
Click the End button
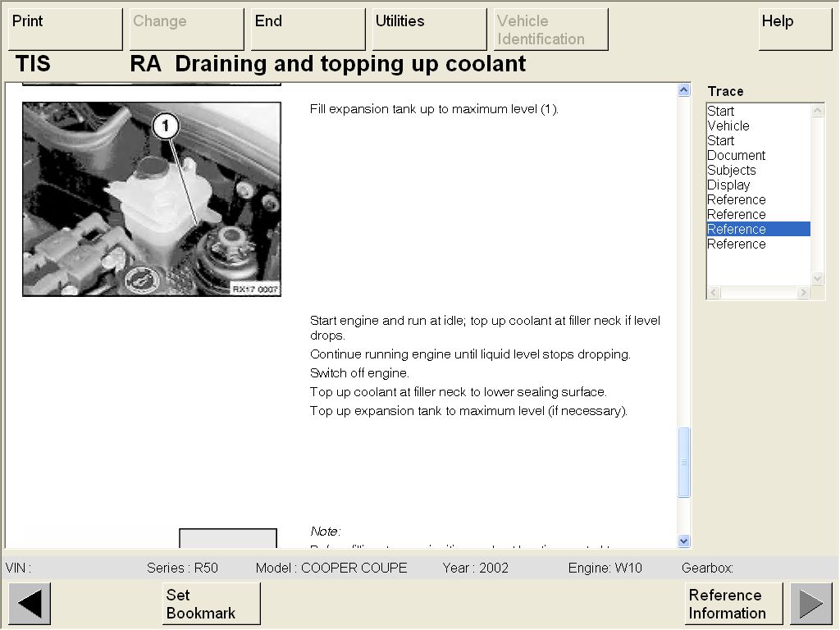click(308, 30)
